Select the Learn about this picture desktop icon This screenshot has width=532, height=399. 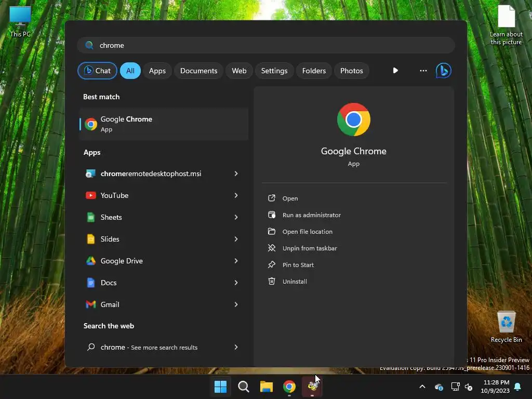tap(506, 25)
